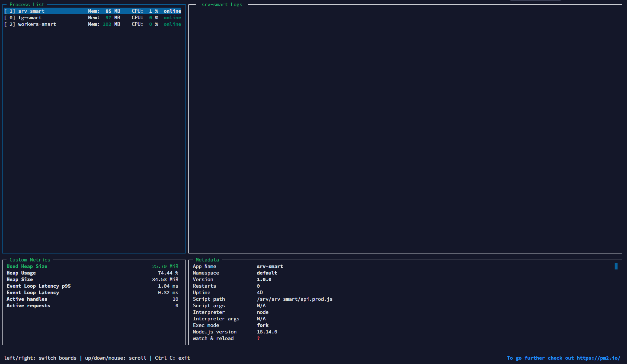Click the Exec mode metadata label

206,325
